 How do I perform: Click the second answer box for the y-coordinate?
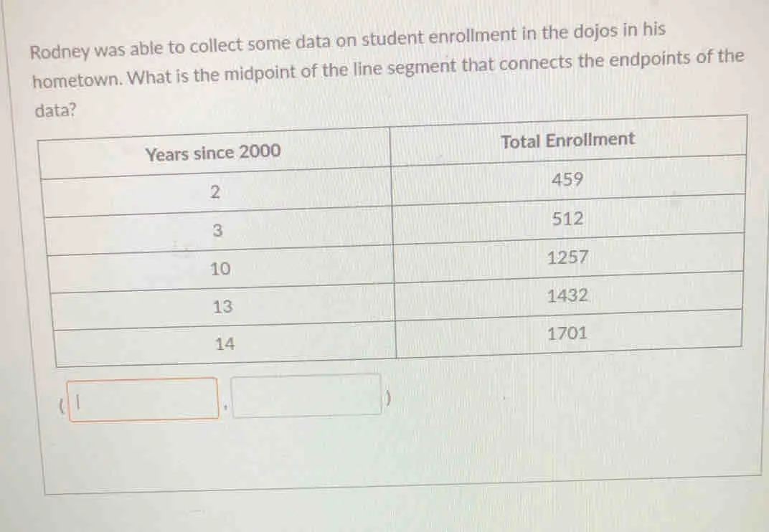(x=306, y=396)
